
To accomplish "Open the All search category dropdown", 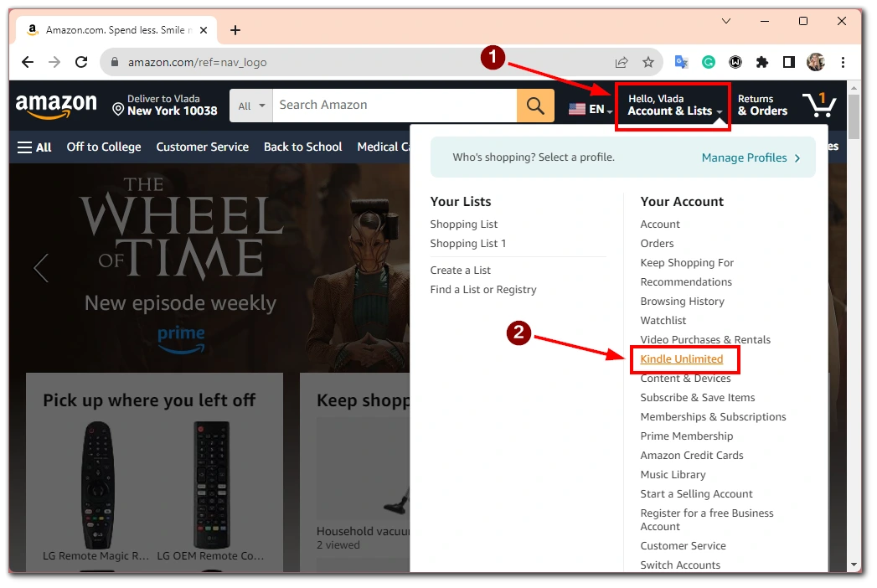I will pos(251,106).
